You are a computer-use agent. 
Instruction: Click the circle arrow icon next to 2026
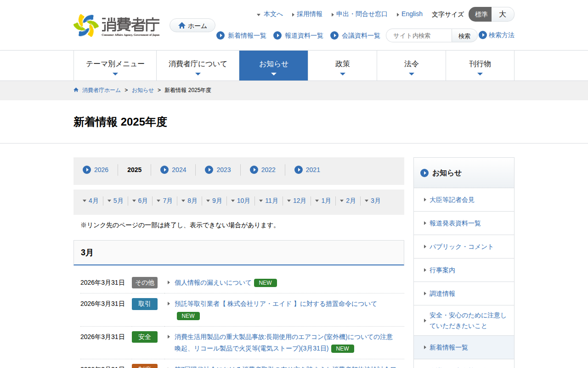click(x=87, y=170)
